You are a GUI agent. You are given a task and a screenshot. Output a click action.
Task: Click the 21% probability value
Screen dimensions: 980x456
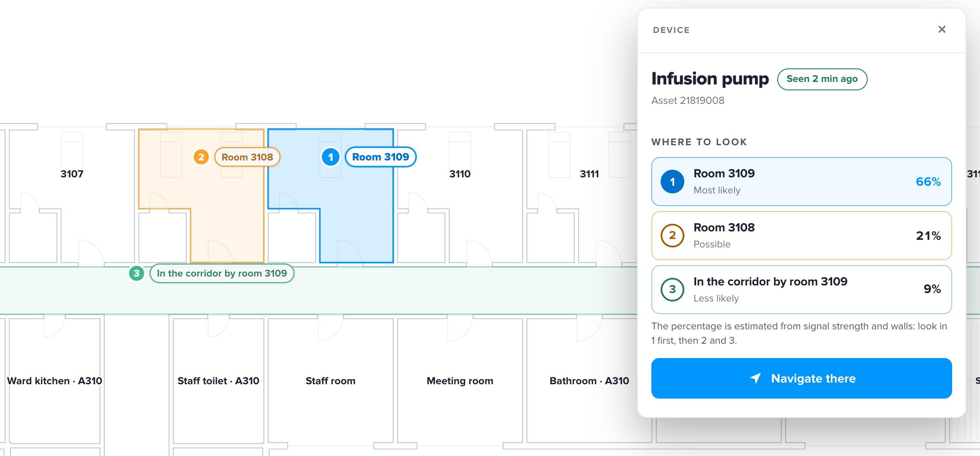[x=928, y=236]
